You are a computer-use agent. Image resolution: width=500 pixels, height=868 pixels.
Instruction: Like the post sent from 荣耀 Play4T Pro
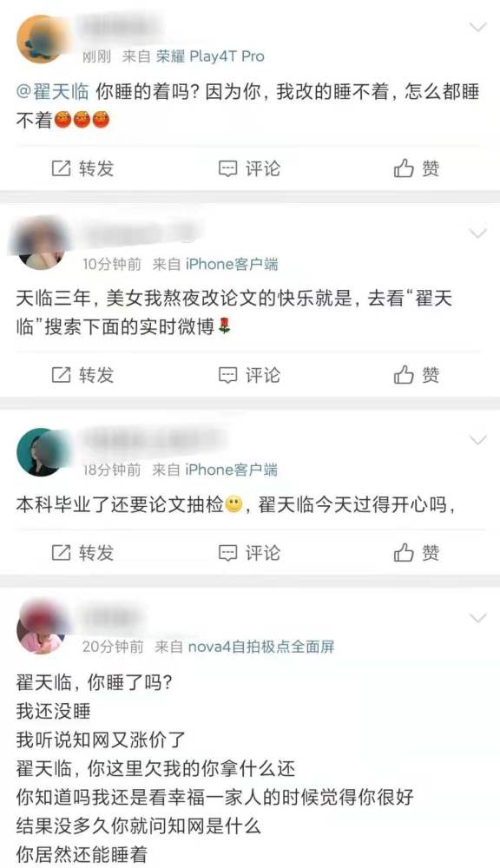(x=417, y=168)
